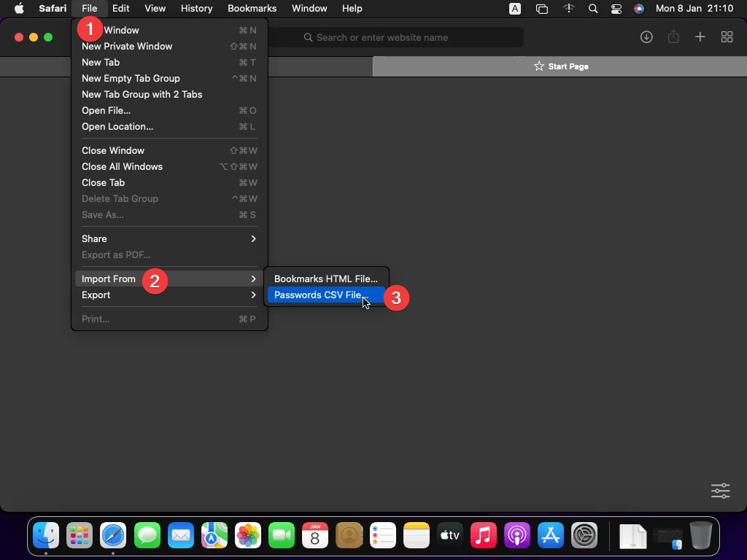Click the Safari application menu
747x560 pixels.
53,9
